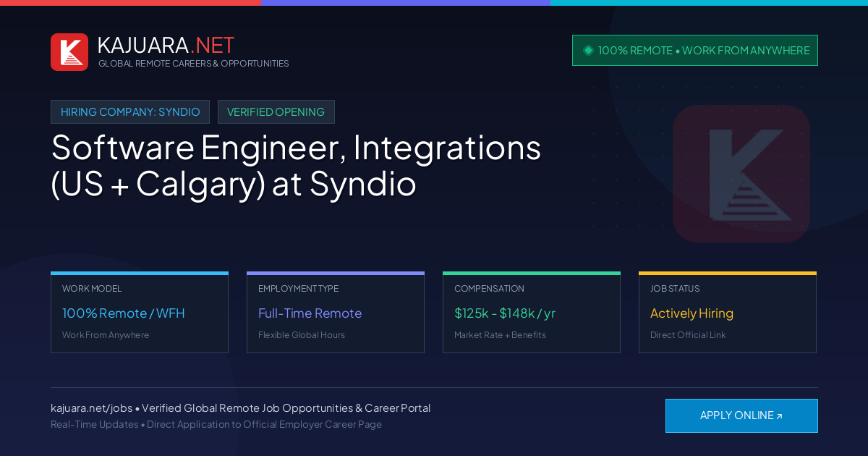Click the 'Market Rate + Benefits' subtext
This screenshot has width=868, height=456.
pyautogui.click(x=500, y=335)
